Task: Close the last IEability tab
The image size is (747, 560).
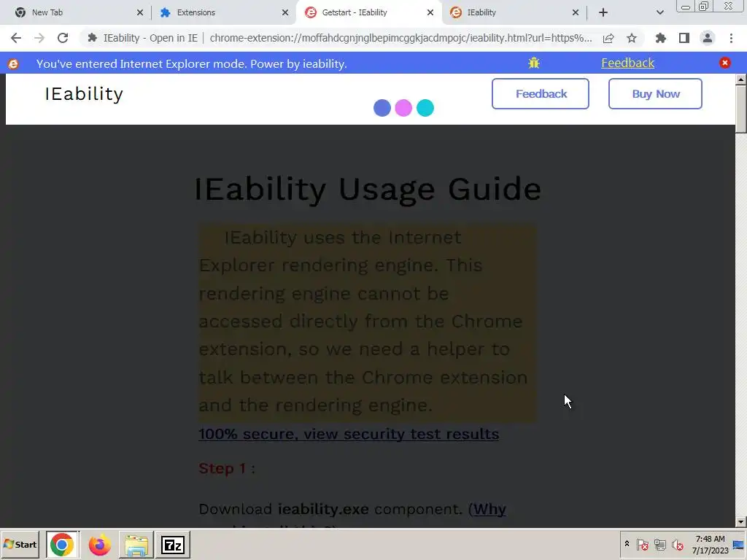Action: tap(576, 12)
